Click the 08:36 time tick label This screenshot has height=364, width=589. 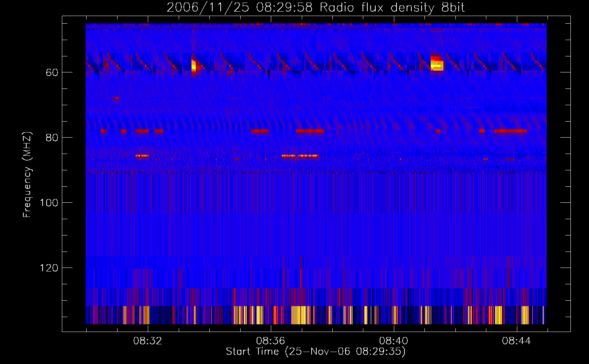270,341
